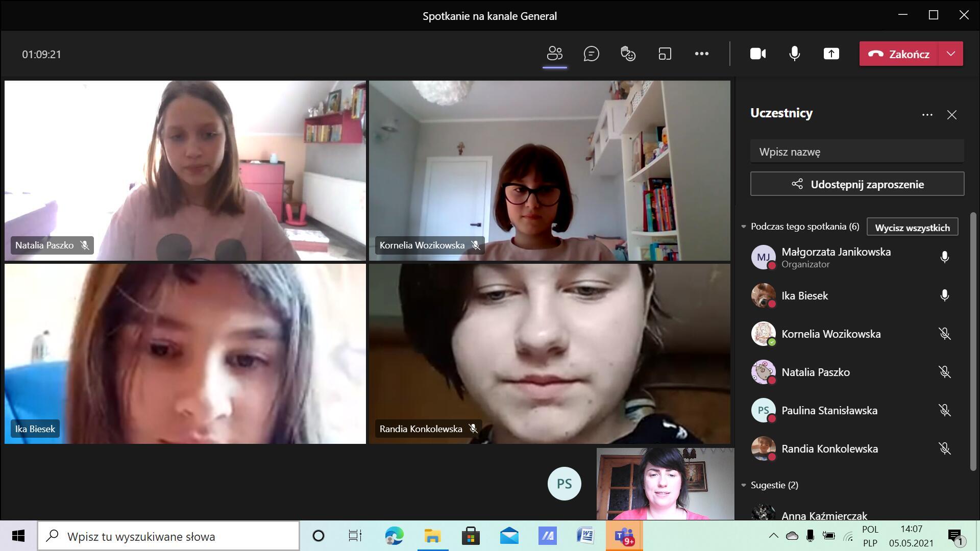Open File Explorer from taskbar
This screenshot has height=551, width=980.
[432, 536]
